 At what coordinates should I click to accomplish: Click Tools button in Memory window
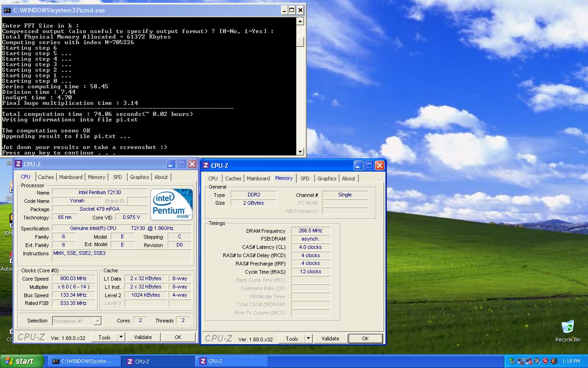[292, 339]
